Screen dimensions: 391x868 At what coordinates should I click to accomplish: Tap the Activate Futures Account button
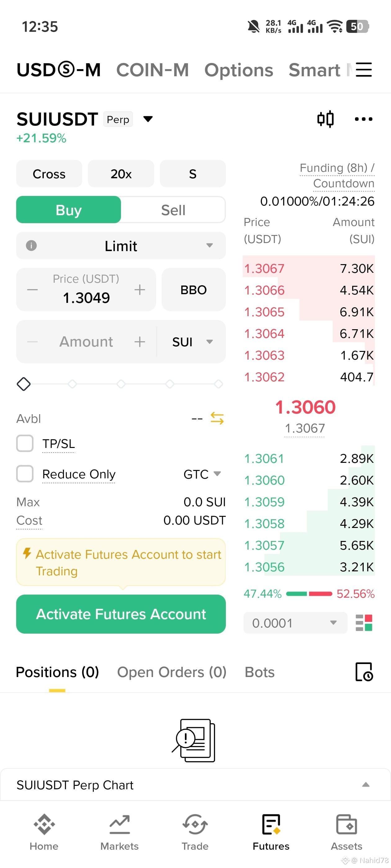point(121,613)
